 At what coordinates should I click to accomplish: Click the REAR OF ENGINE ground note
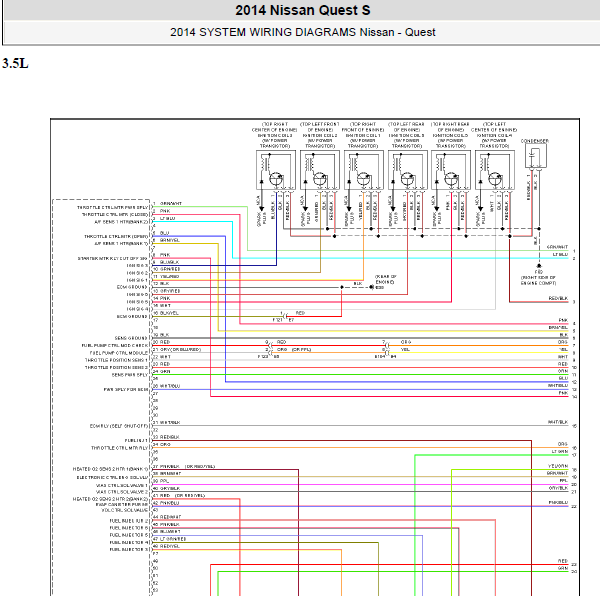(385, 279)
